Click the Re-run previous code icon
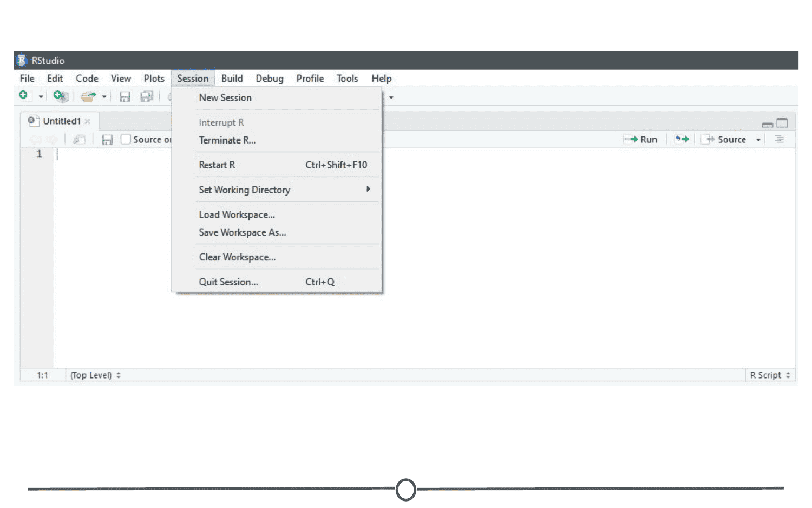The width and height of the screenshot is (812, 508). click(682, 139)
